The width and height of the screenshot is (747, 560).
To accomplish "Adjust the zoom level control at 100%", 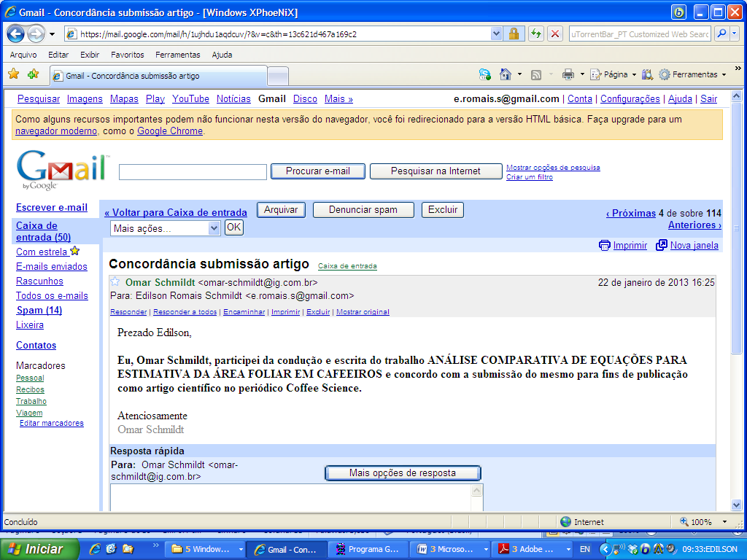I will 705,522.
